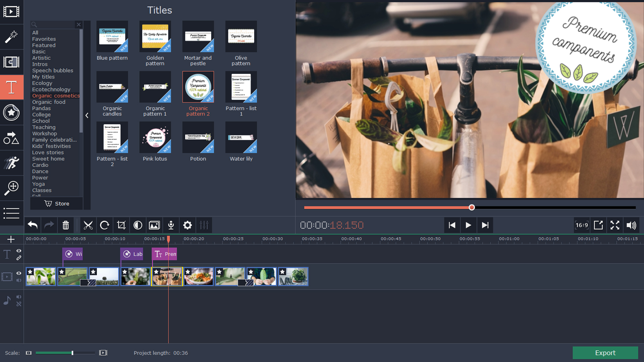The height and width of the screenshot is (362, 644).
Task: Click the Delete clip icon
Action: pyautogui.click(x=66, y=226)
